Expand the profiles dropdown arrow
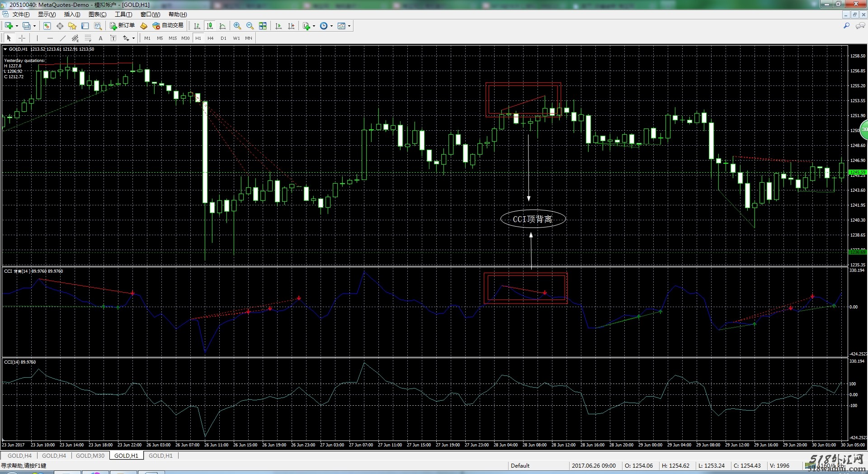This screenshot has height=474, width=868. coord(34,26)
